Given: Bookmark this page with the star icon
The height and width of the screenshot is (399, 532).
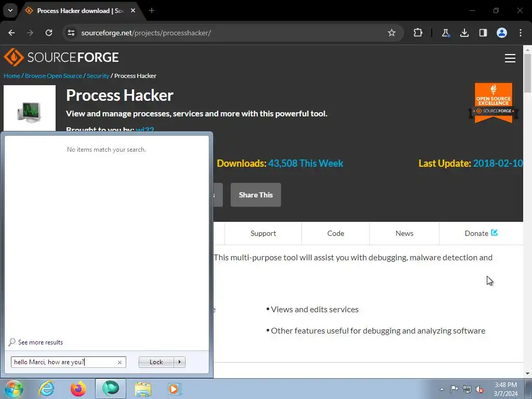Looking at the screenshot, I should (392, 33).
